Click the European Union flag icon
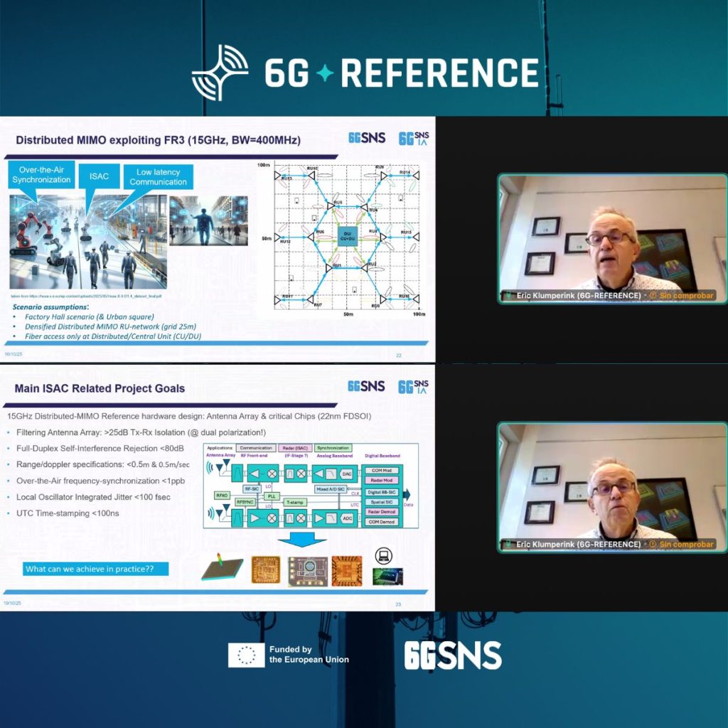 (x=246, y=655)
